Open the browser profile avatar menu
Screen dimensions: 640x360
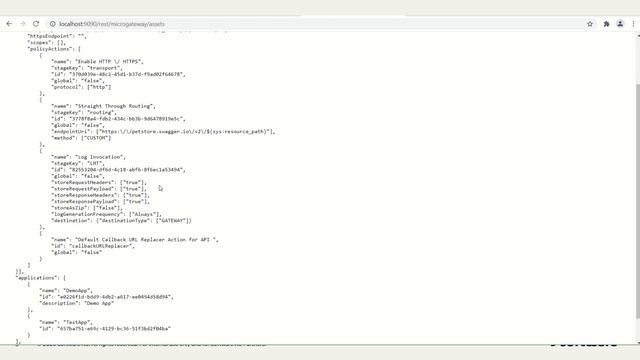[620, 24]
